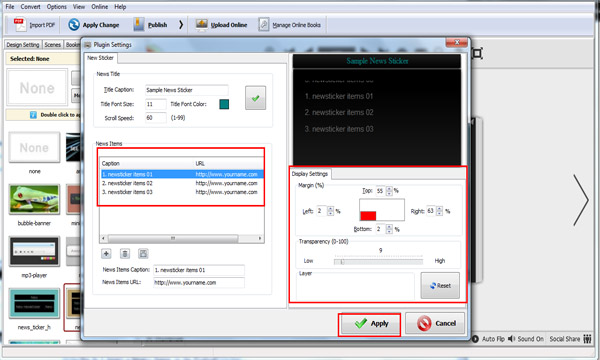The image size is (600, 360).
Task: Click the Apply button
Action: 369,324
